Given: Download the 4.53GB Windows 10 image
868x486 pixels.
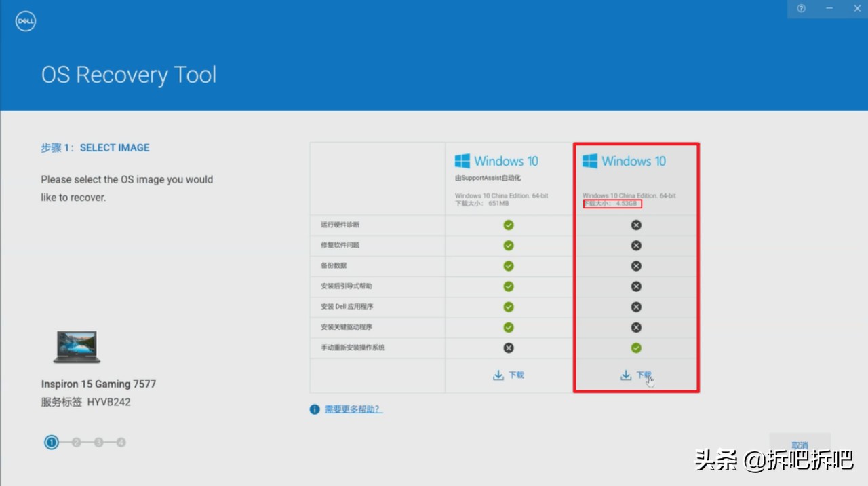Looking at the screenshot, I should click(636, 375).
